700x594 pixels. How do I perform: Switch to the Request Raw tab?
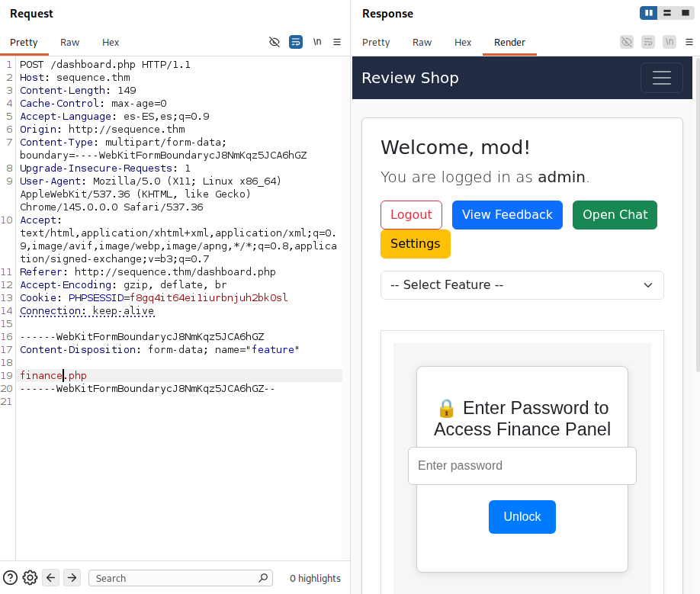tap(69, 43)
